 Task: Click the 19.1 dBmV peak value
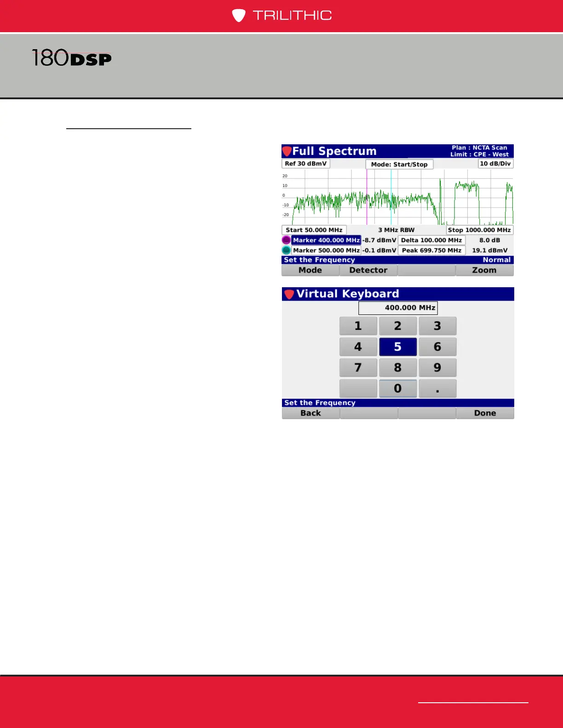(x=490, y=250)
